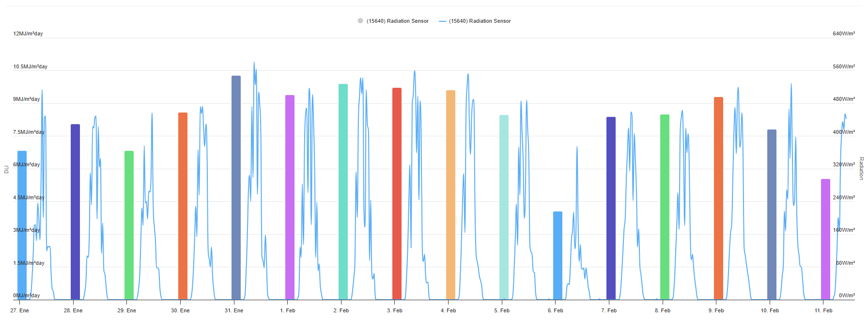The width and height of the screenshot is (868, 323).
Task: Click the vertical 'DLI' axis title
Action: [x=6, y=169]
